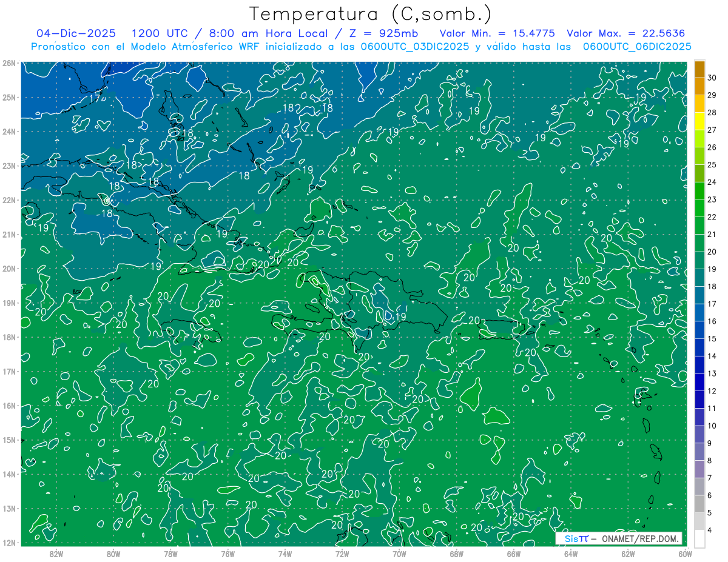Click the color scale label "25"
This screenshot has height=562, width=728.
(712, 165)
